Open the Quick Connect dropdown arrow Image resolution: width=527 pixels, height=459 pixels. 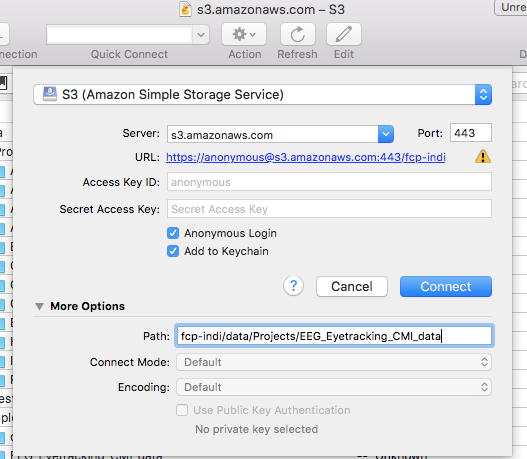[201, 35]
